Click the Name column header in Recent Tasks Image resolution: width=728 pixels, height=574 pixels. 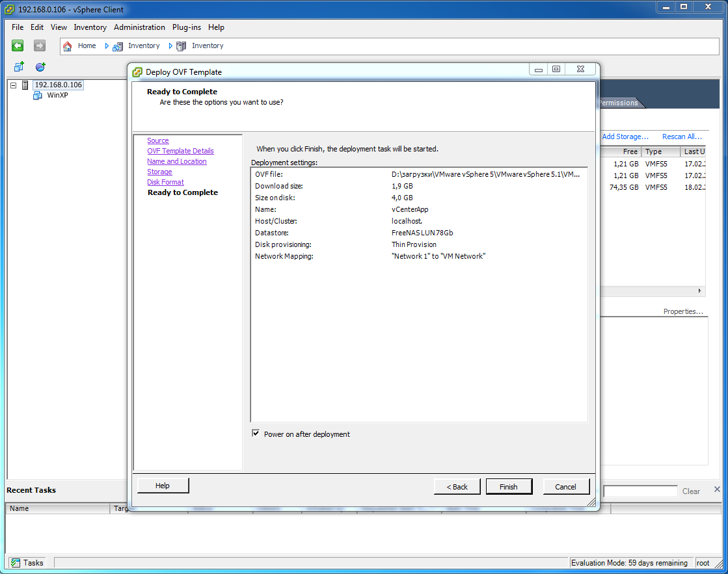coord(57,508)
